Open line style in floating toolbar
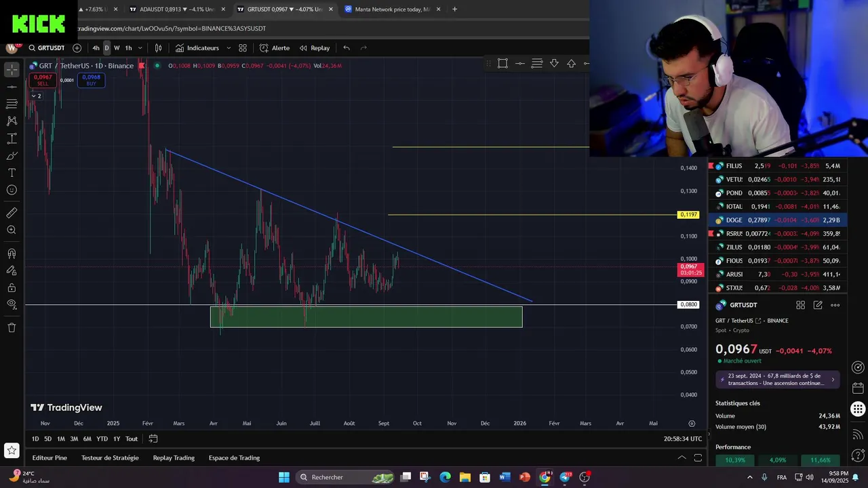The height and width of the screenshot is (488, 868). pyautogui.click(x=520, y=64)
